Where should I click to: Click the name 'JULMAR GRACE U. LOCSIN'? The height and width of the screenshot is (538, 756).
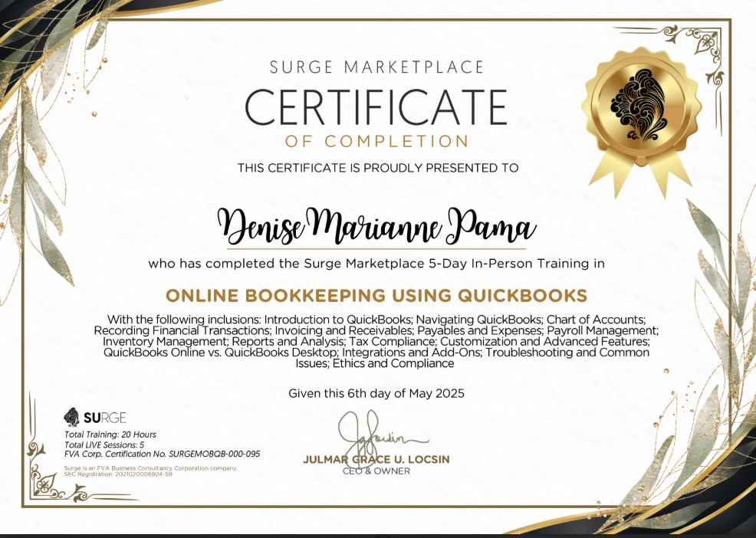(376, 459)
